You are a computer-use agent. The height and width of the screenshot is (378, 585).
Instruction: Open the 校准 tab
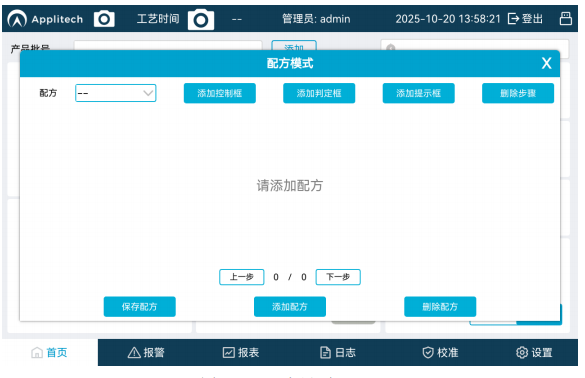(440, 352)
